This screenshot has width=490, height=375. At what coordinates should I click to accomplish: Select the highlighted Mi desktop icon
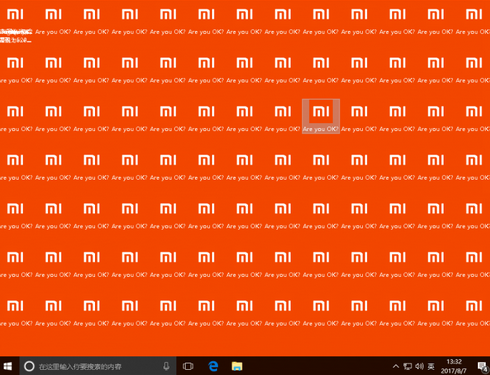coord(321,116)
